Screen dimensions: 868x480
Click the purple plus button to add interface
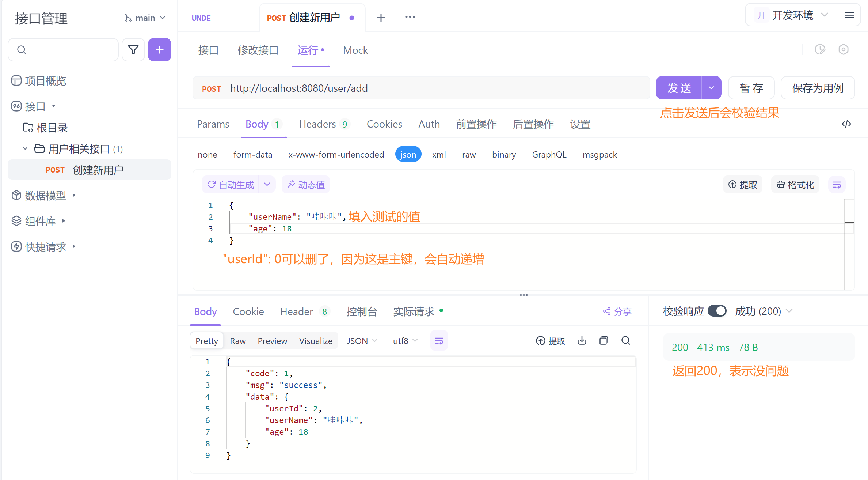pos(160,50)
